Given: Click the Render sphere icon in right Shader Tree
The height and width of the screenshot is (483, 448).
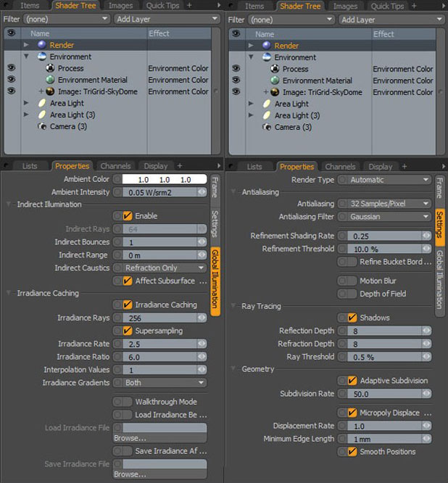Looking at the screenshot, I should point(267,46).
